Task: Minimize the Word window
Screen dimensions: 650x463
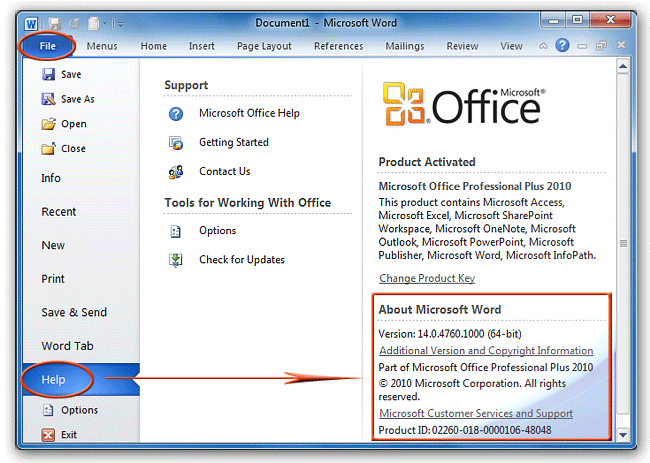Action: [x=554, y=20]
